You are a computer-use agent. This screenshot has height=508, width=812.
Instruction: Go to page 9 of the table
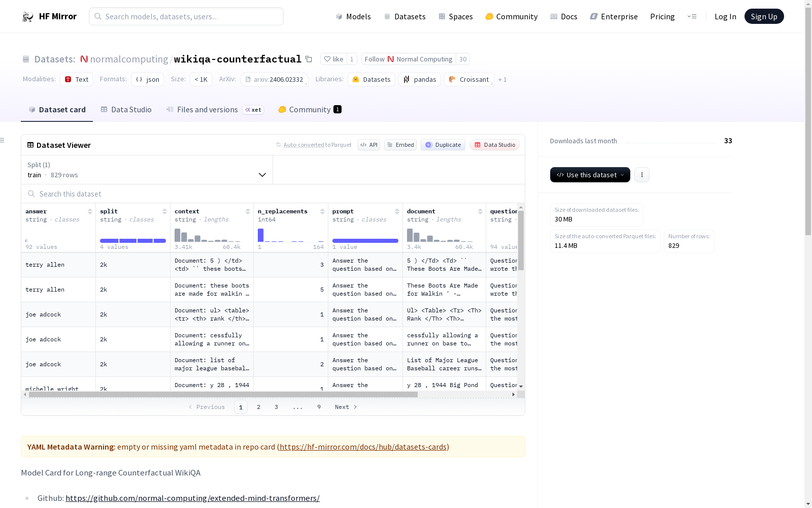click(x=319, y=407)
